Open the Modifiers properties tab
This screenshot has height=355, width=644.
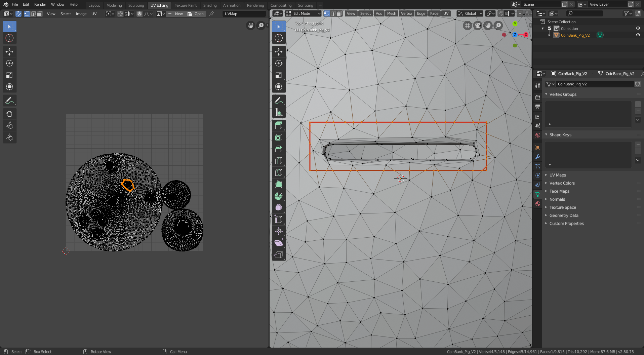[538, 157]
